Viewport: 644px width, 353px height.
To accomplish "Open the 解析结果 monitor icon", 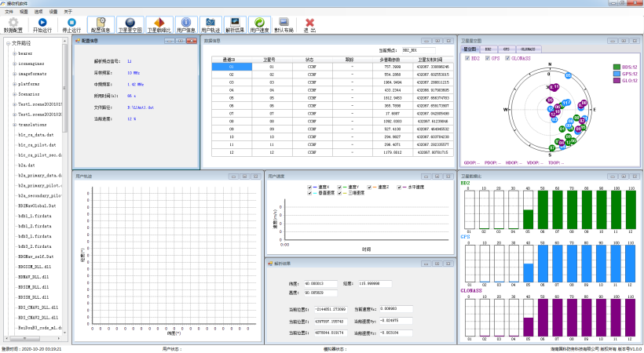I will (235, 24).
